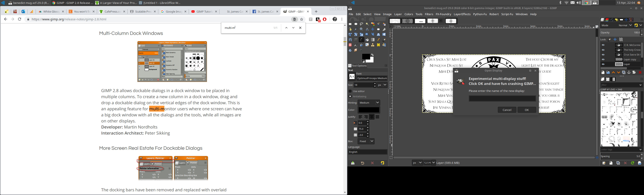The image size is (644, 195).
Task: Duplicate the selected layer
Action: (x=624, y=72)
